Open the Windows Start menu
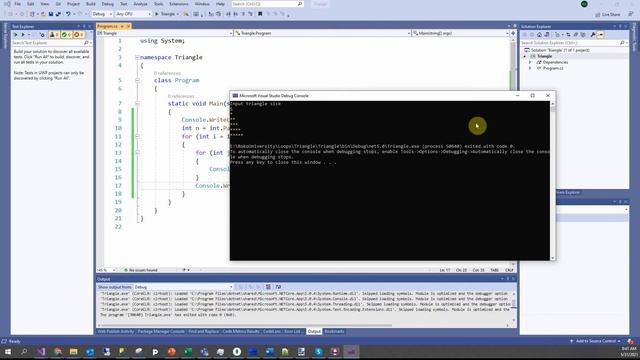 pyautogui.click(x=8, y=352)
